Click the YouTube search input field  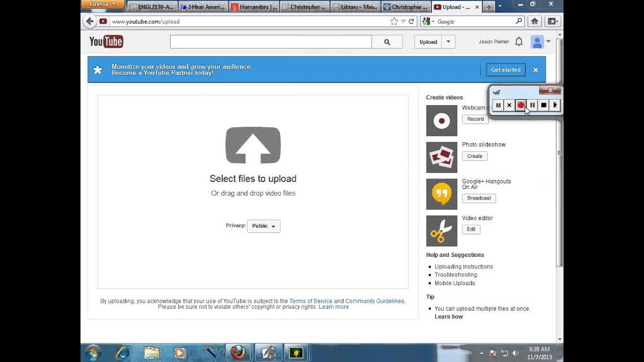[x=271, y=42]
